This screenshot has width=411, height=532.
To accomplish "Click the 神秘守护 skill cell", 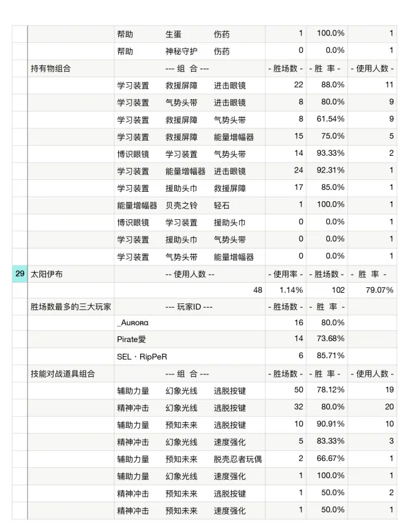I will click(181, 51).
